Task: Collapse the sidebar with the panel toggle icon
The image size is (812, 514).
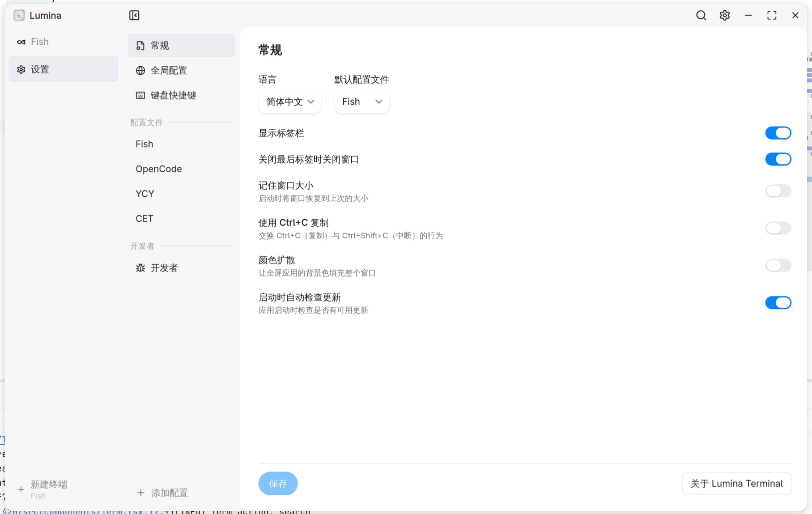Action: point(134,15)
